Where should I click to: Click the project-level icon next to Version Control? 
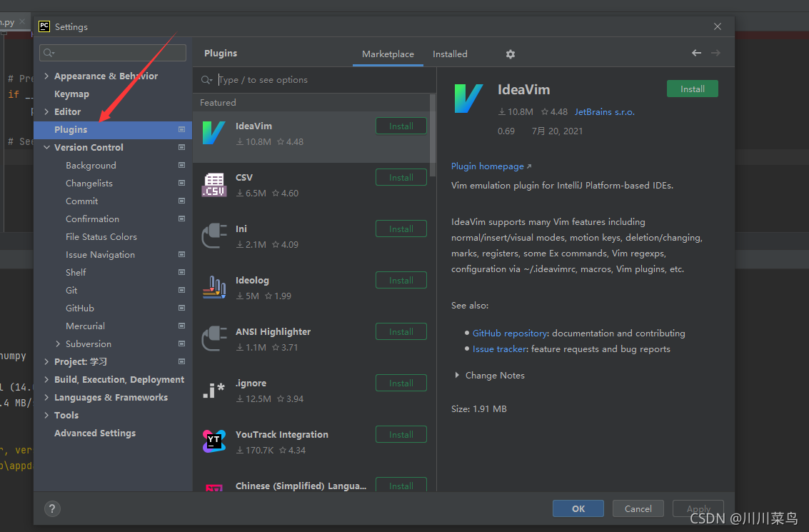181,148
